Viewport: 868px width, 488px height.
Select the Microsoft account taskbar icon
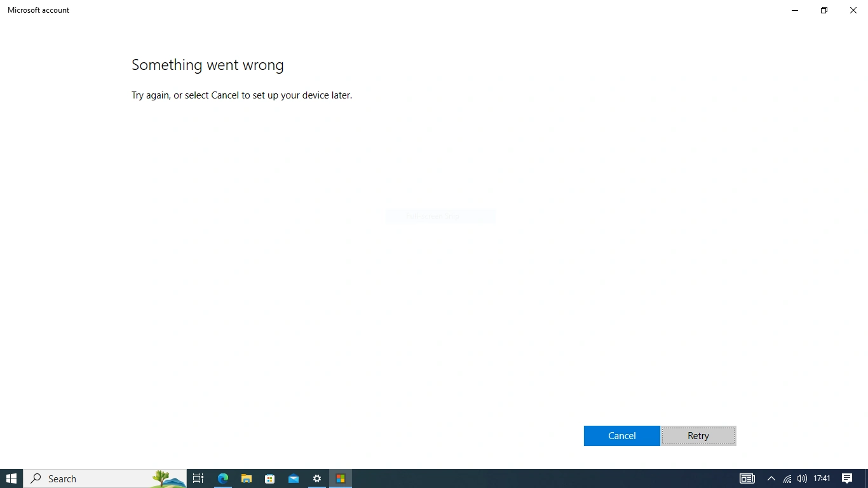(341, 478)
